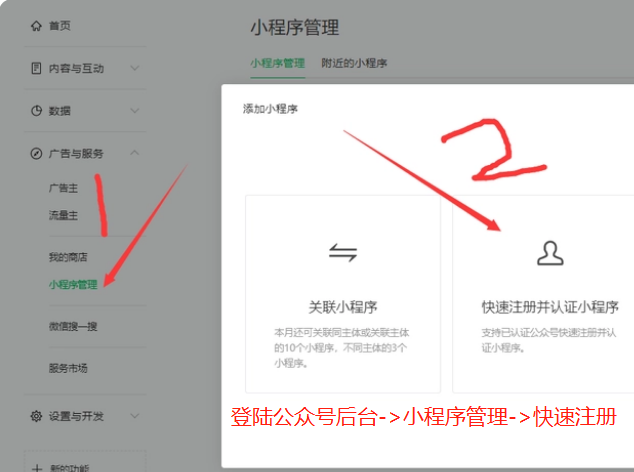Open 广告主 in the sidebar
Viewport: 634px width, 472px height.
[62, 188]
